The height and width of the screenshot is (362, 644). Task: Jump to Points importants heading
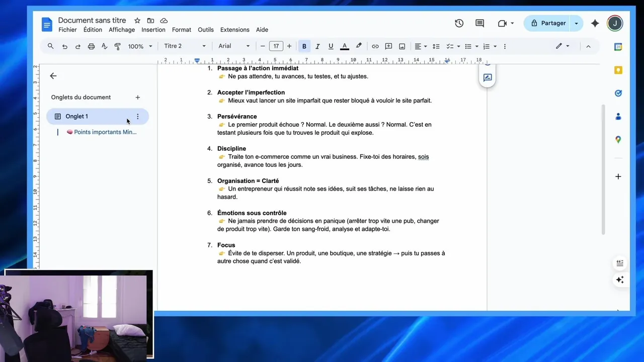[x=102, y=132]
